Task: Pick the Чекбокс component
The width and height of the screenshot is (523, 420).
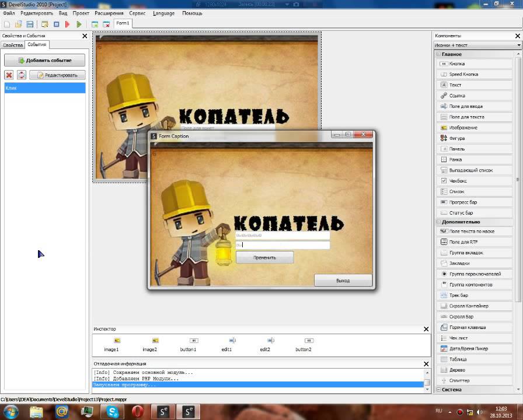Action: coord(475,181)
